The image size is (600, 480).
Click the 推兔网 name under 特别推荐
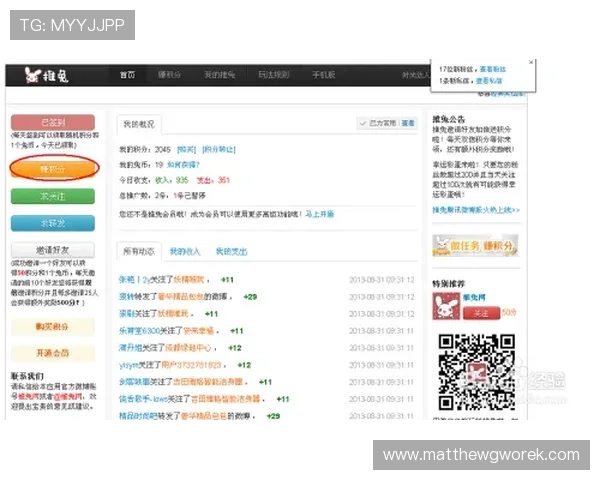pos(474,297)
